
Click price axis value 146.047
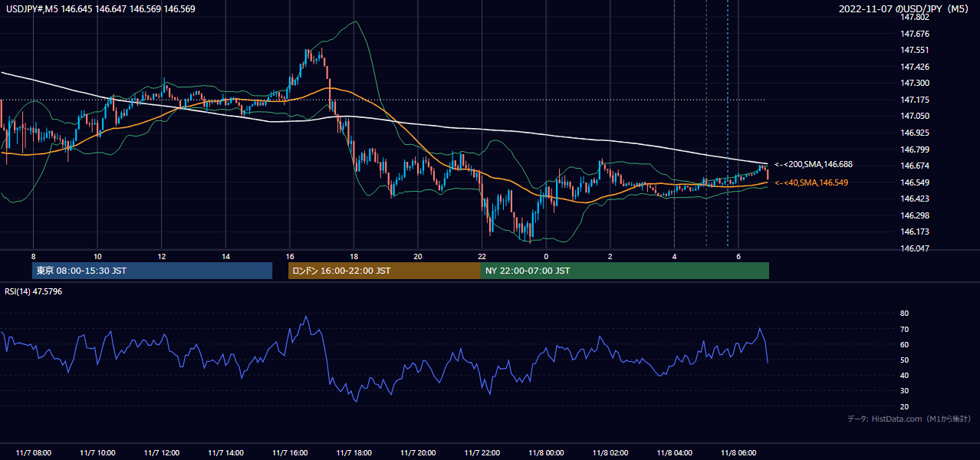pos(915,248)
